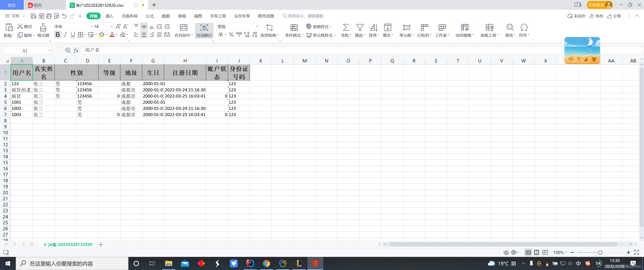Viewport: 644px width, 270px height.
Task: Open the 公式 (Formula) menu tab
Action: click(149, 16)
